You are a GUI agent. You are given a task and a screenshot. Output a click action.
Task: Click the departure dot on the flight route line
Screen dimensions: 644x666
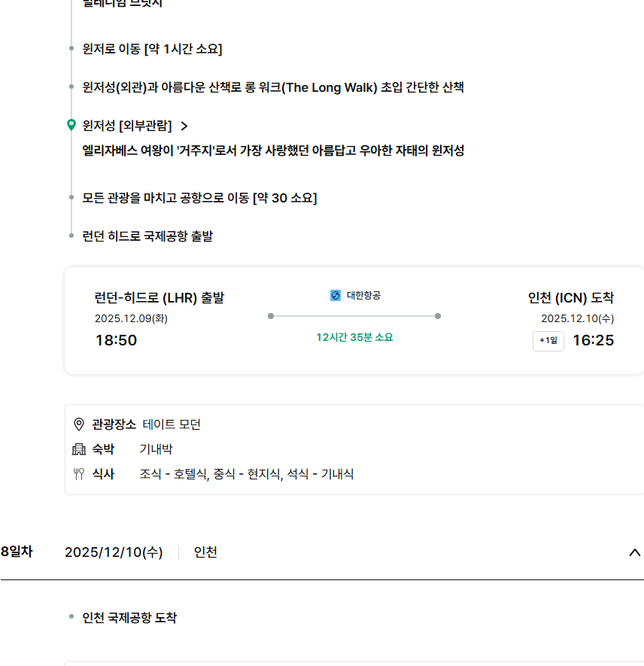[271, 316]
